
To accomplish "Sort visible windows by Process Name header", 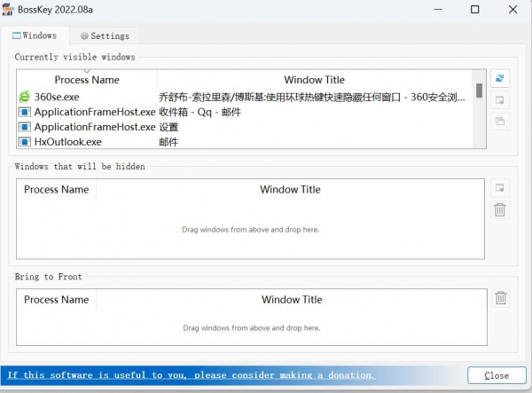I will tap(87, 80).
